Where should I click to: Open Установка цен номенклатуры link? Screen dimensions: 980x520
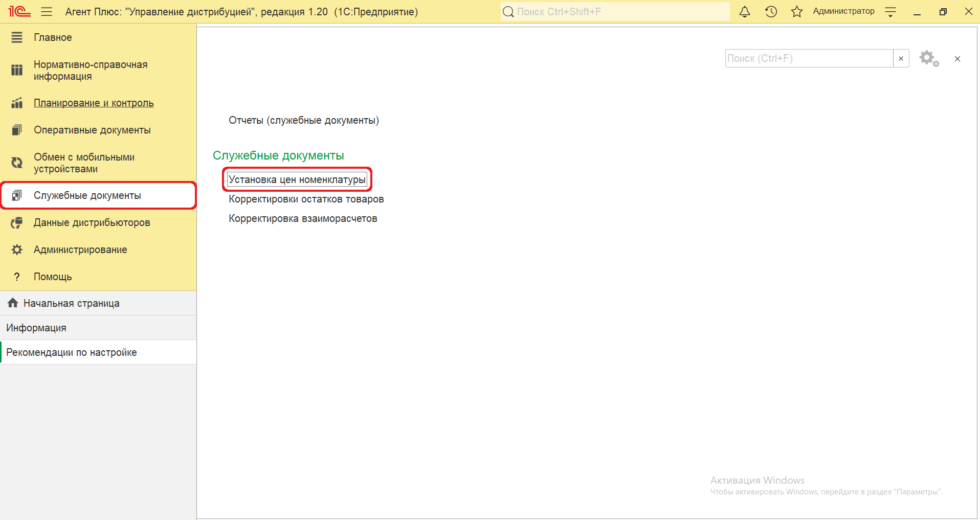coord(297,179)
